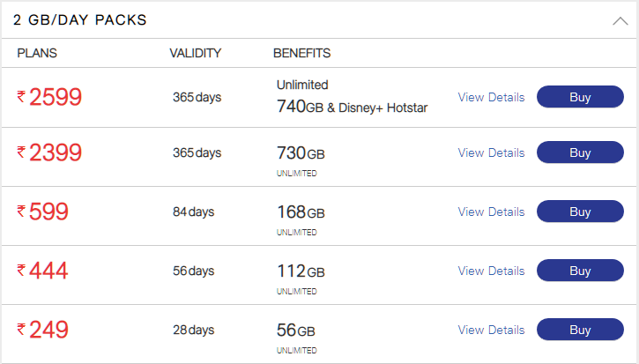Select the ₹2399 price text
This screenshot has height=364, width=639.
(x=50, y=152)
